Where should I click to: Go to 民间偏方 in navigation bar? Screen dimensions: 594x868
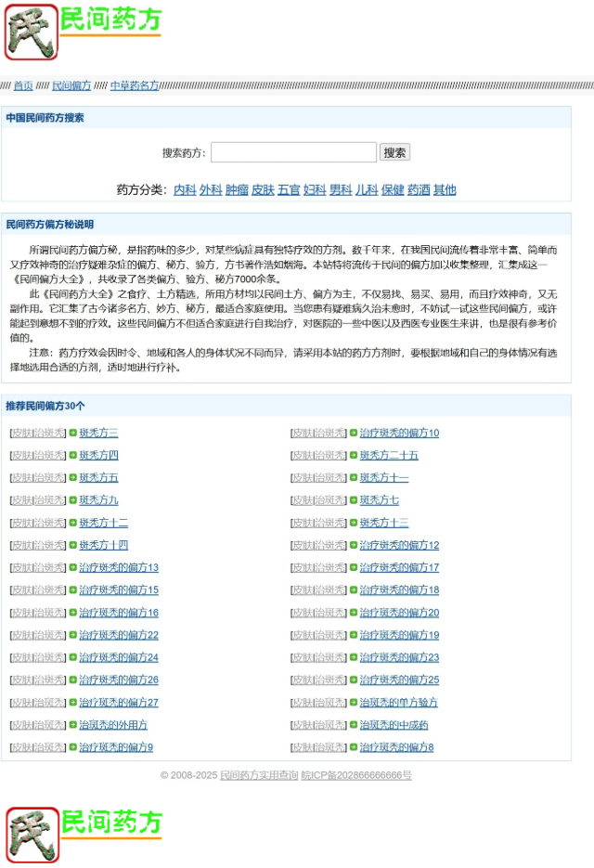(x=71, y=85)
